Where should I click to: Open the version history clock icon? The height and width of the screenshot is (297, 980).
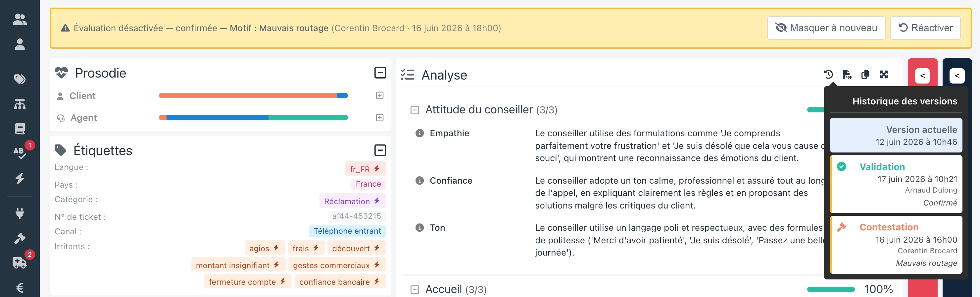pos(828,74)
